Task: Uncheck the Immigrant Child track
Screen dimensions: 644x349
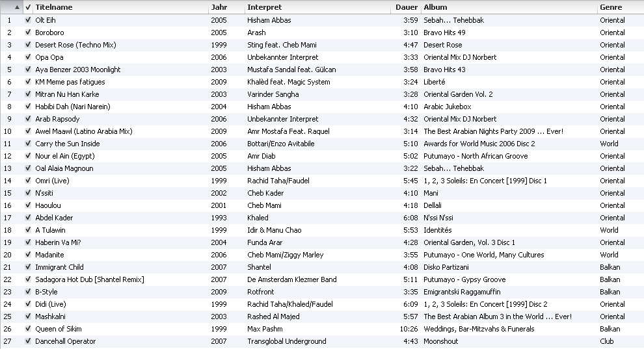Action: click(28, 267)
